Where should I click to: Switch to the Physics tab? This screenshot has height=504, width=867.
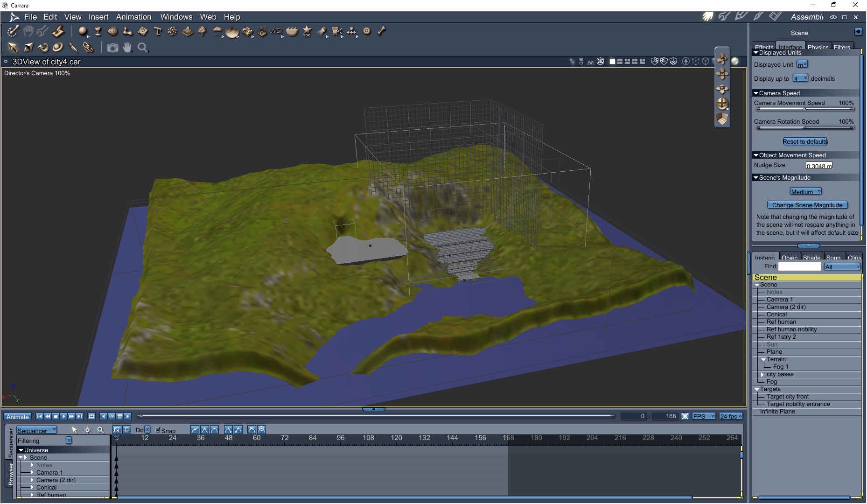pyautogui.click(x=818, y=47)
